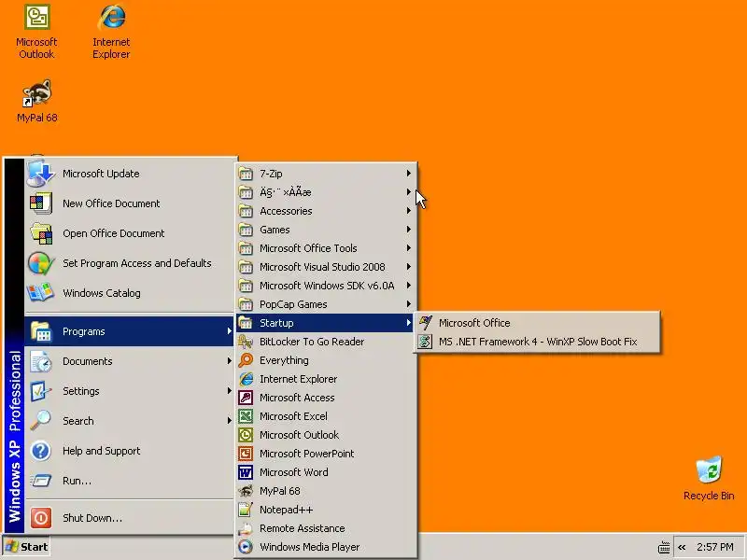Open the Recycle Bin desktop icon
This screenshot has height=560, width=747.
[709, 469]
